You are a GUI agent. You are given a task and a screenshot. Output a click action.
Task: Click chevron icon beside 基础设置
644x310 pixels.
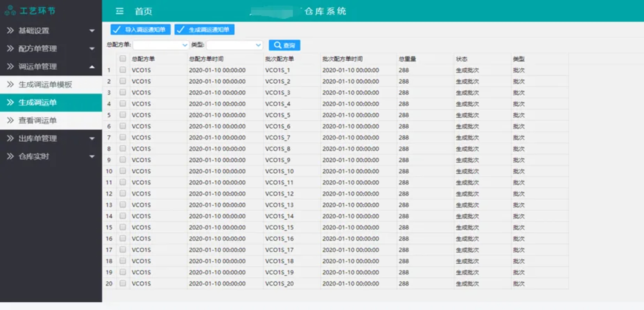coord(10,31)
